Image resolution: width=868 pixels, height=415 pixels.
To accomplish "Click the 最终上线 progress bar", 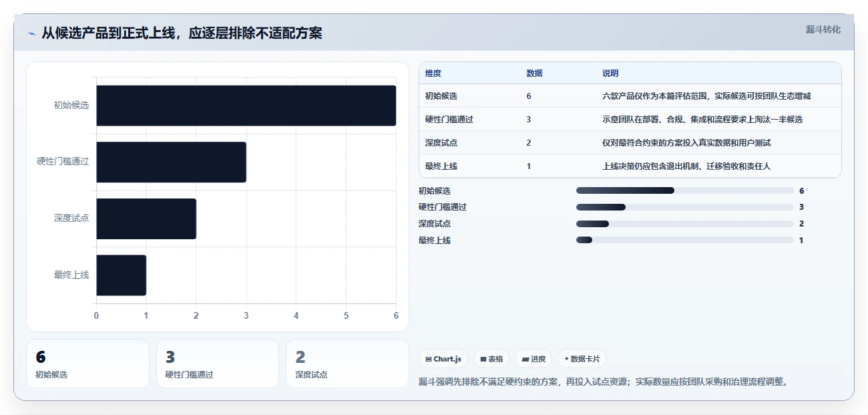I will 685,240.
